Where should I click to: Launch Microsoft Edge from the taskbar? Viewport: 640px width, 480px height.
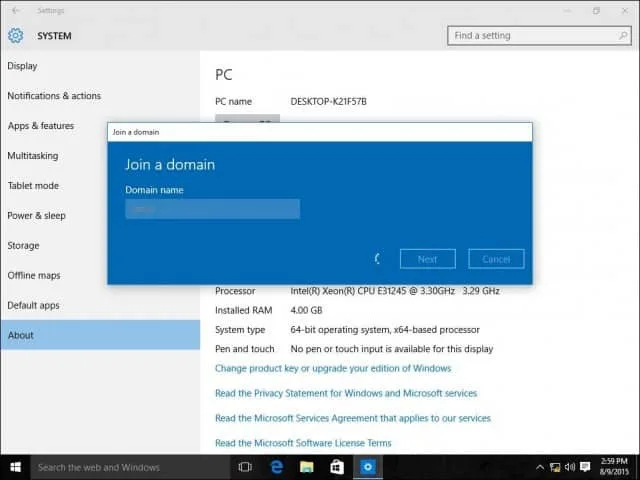(x=277, y=467)
